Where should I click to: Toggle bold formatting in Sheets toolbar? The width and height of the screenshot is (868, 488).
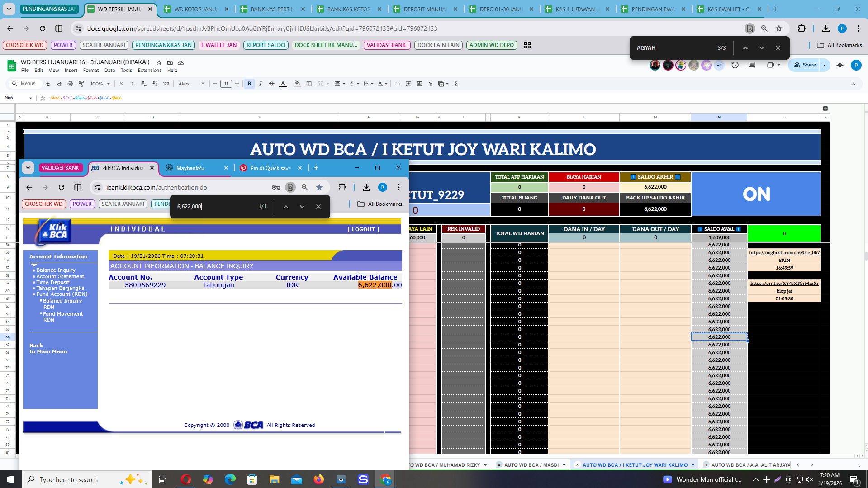249,84
